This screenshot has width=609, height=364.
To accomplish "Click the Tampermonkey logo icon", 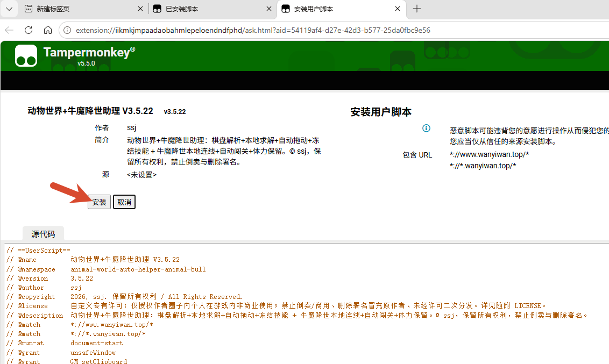I will 26,55.
